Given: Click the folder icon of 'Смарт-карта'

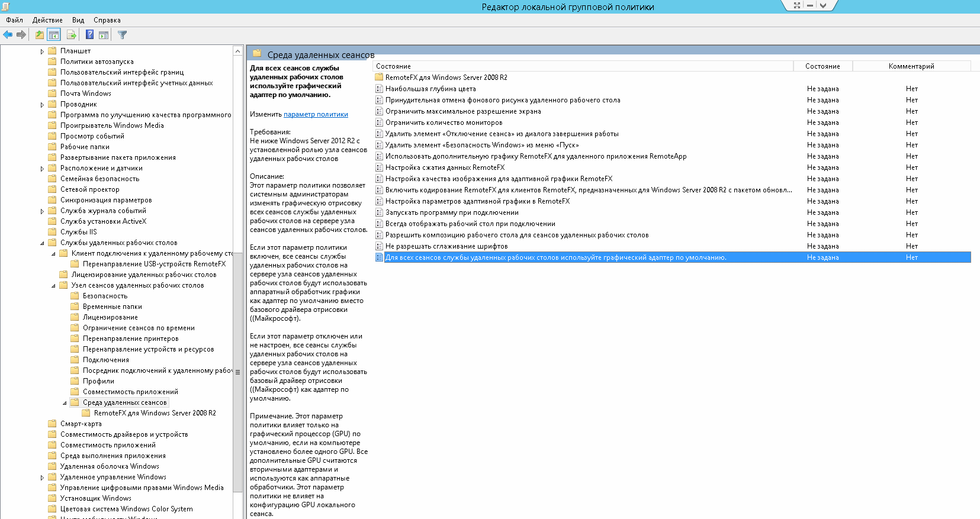Looking at the screenshot, I should (x=52, y=423).
